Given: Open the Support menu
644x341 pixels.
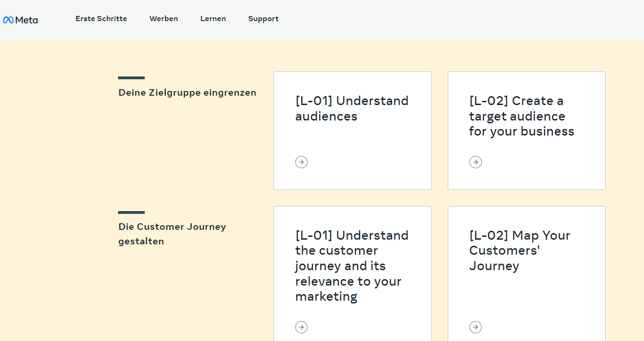Looking at the screenshot, I should point(263,19).
